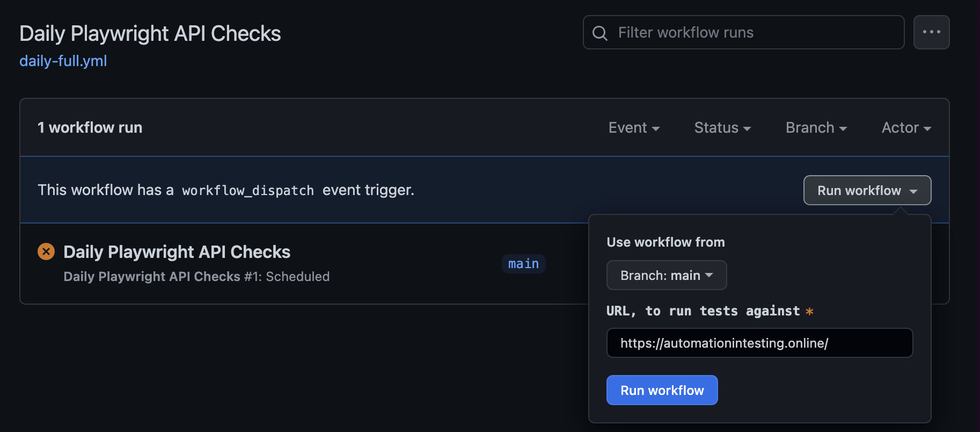980x432 pixels.
Task: Open the daily-full.yml file link
Action: (63, 61)
